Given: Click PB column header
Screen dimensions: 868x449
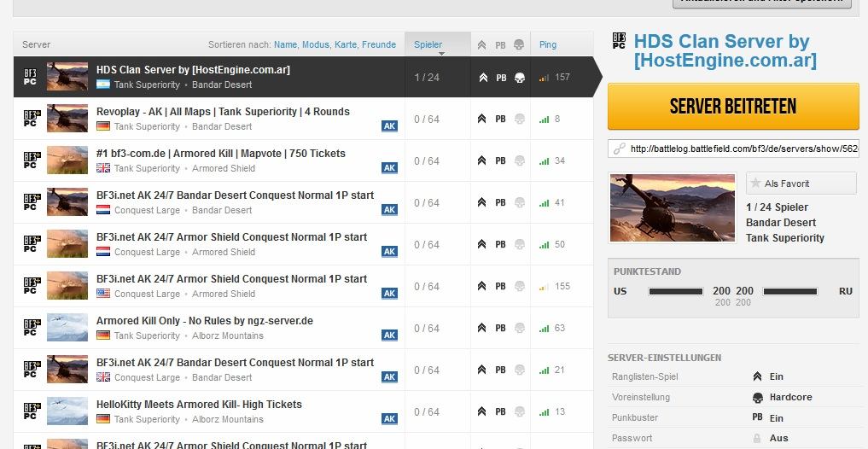Looking at the screenshot, I should [x=500, y=45].
